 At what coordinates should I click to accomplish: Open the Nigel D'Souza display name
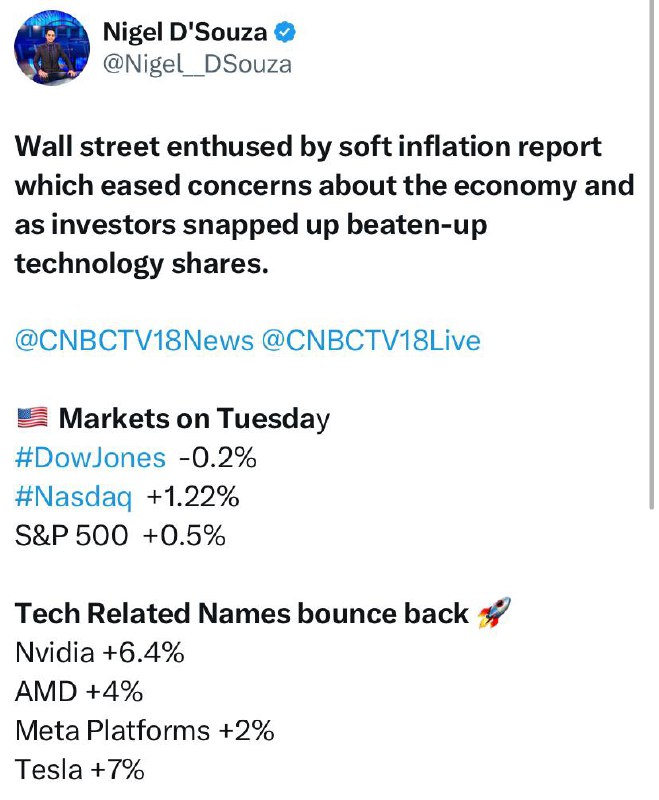point(185,33)
